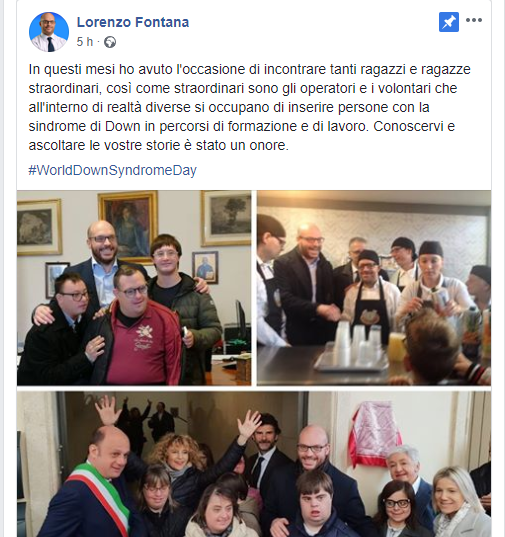Screen dimensions: 505x537
Task: Open the cafe handshake photo with aprons
Action: [374, 288]
